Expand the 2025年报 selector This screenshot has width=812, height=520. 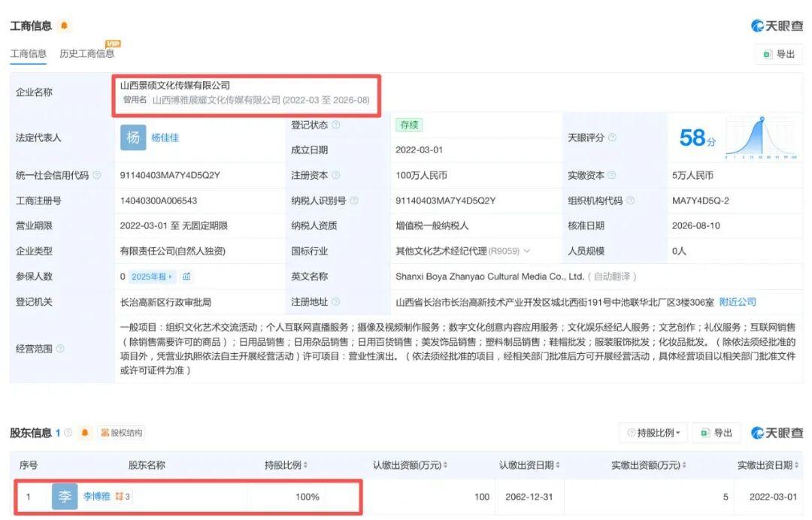151,277
